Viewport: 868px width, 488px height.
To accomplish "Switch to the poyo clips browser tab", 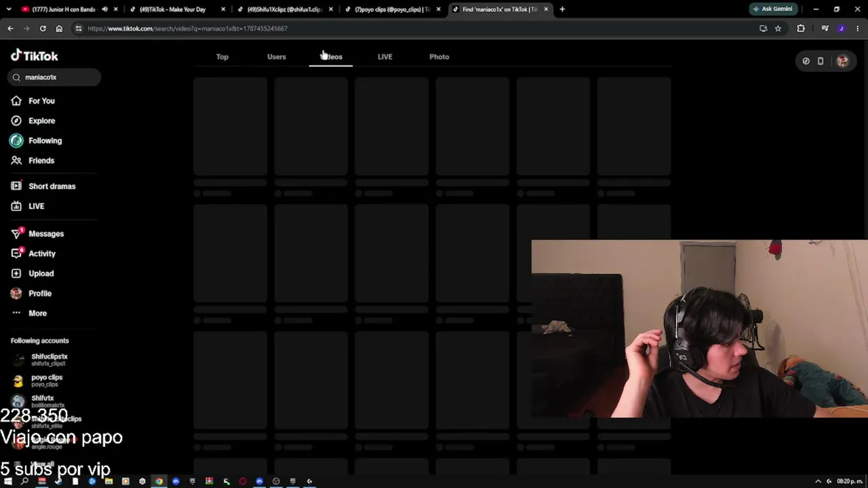I will pos(392,9).
